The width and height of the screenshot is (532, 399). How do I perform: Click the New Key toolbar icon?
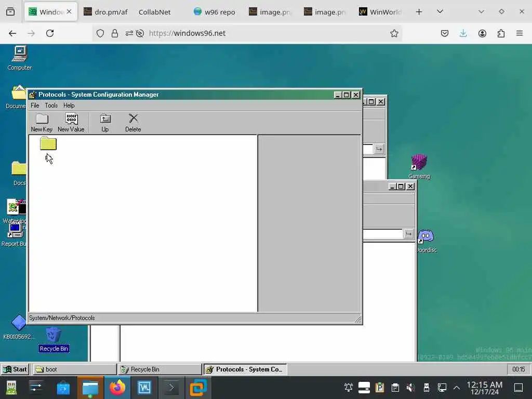(42, 123)
